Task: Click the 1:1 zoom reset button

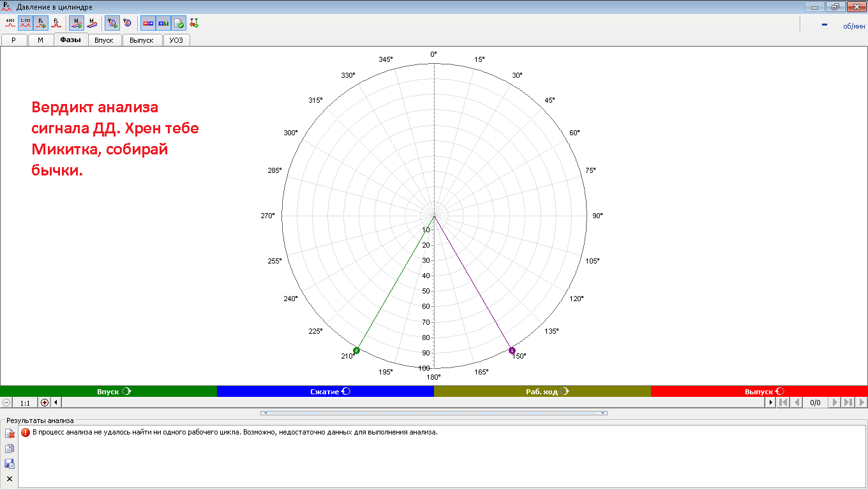Action: (26, 403)
